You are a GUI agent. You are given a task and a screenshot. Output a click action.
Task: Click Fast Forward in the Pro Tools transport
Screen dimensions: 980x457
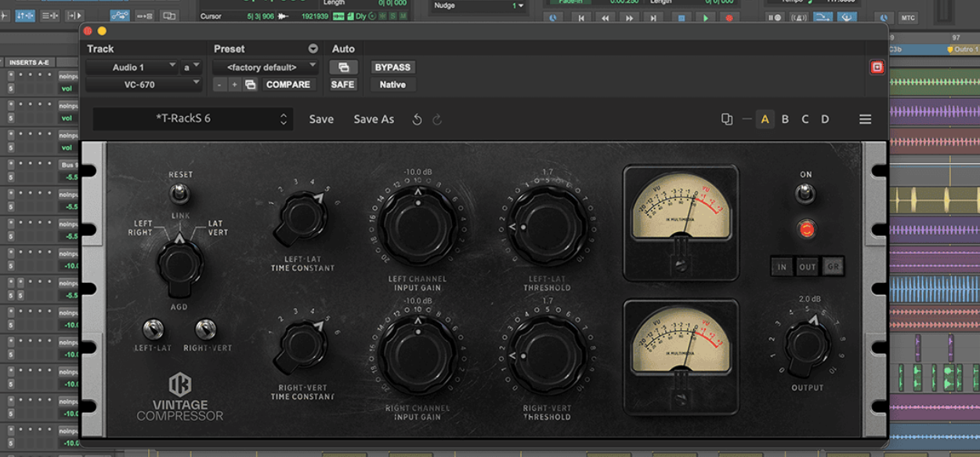point(631,18)
